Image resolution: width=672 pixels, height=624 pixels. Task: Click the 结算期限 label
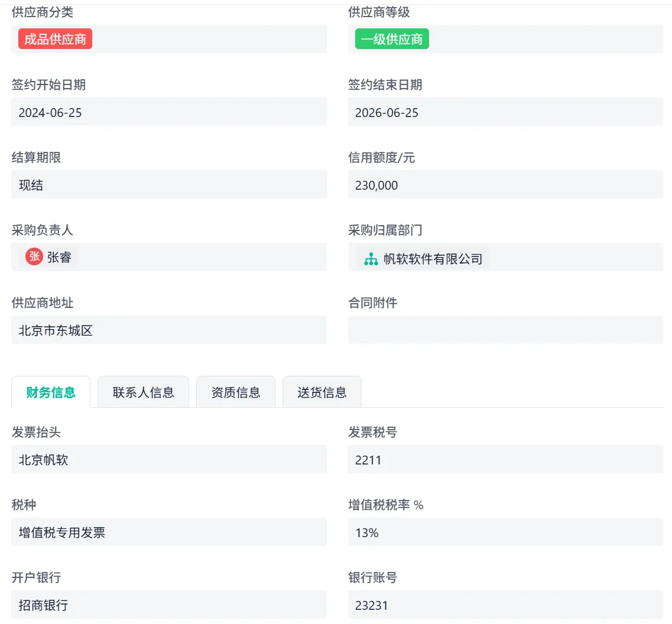pos(36,157)
